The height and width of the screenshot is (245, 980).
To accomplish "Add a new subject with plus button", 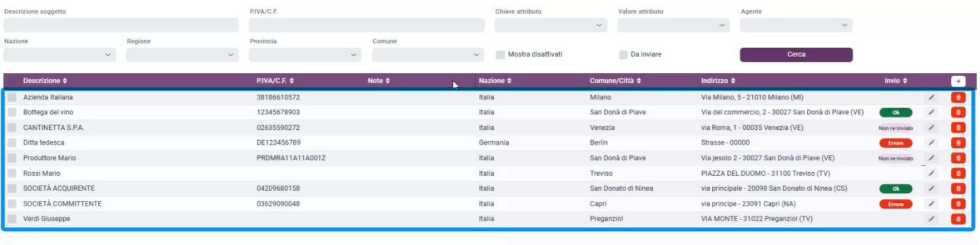I will (x=958, y=81).
